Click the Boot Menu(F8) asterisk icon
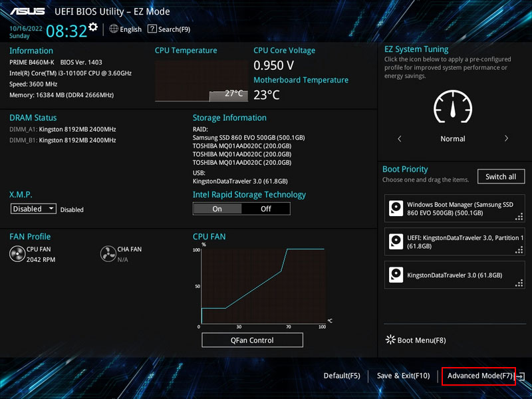This screenshot has height=399, width=532. [390, 340]
